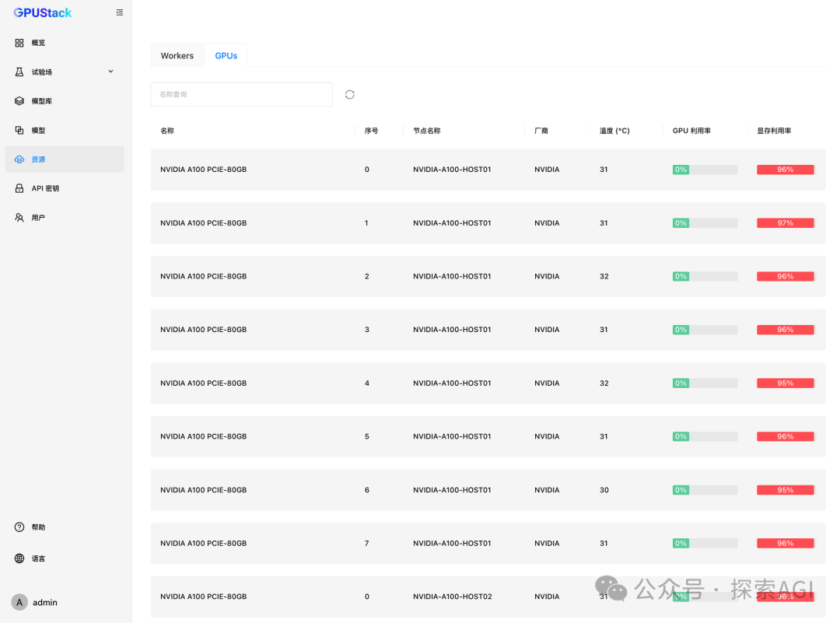Click temperature 32 in row index 2
The image size is (840, 623).
click(604, 276)
